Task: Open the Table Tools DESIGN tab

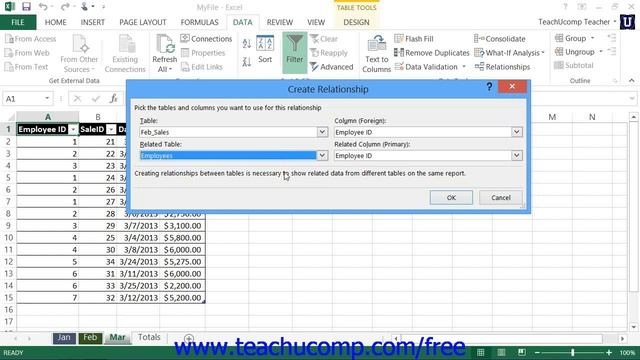Action: pos(356,22)
